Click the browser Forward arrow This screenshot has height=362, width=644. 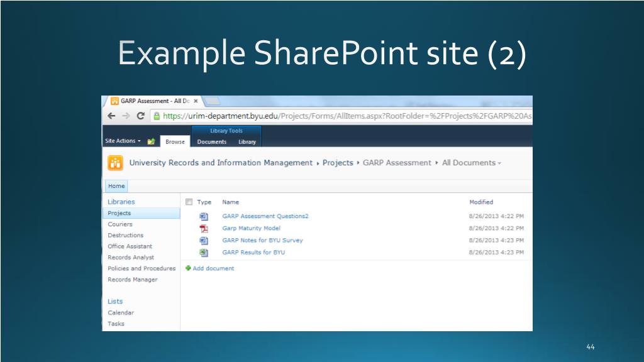[x=126, y=116]
